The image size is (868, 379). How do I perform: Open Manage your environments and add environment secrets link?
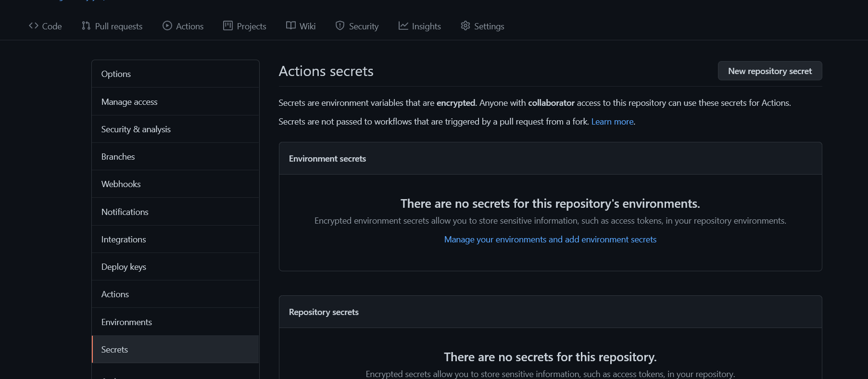tap(550, 240)
